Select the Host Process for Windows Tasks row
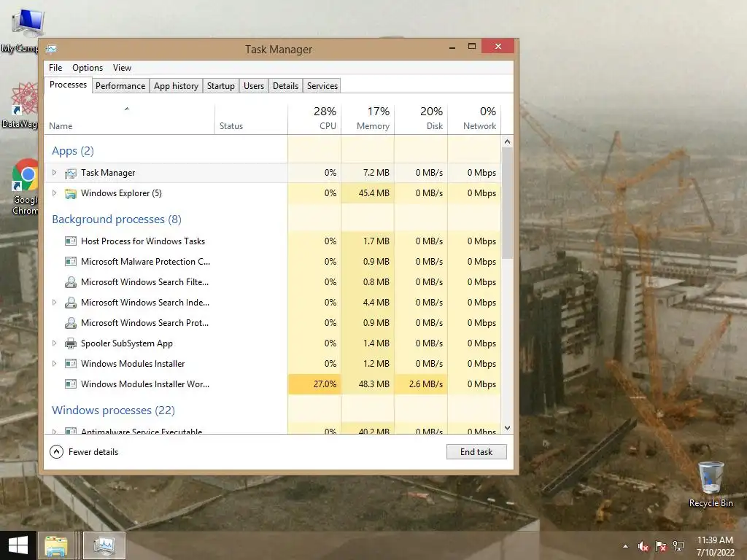Viewport: 747px width, 560px height. pyautogui.click(x=273, y=241)
